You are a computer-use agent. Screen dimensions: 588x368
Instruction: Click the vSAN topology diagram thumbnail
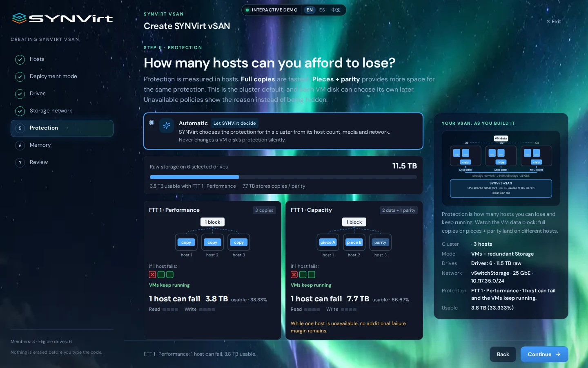click(x=501, y=168)
